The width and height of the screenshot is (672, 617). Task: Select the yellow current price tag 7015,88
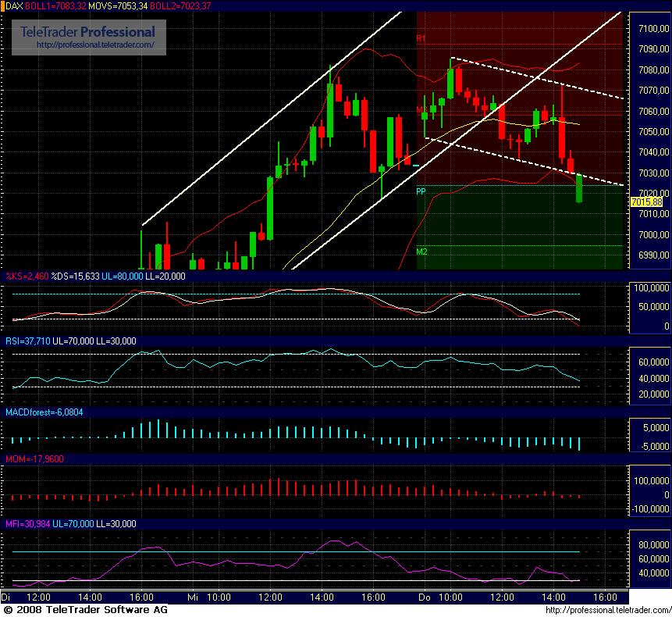coord(647,202)
